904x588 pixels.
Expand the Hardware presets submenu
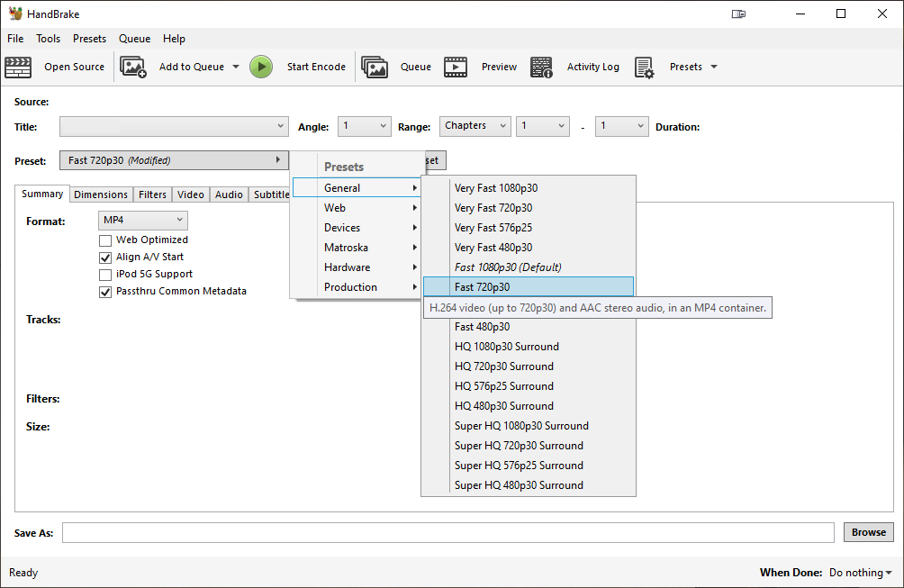357,267
